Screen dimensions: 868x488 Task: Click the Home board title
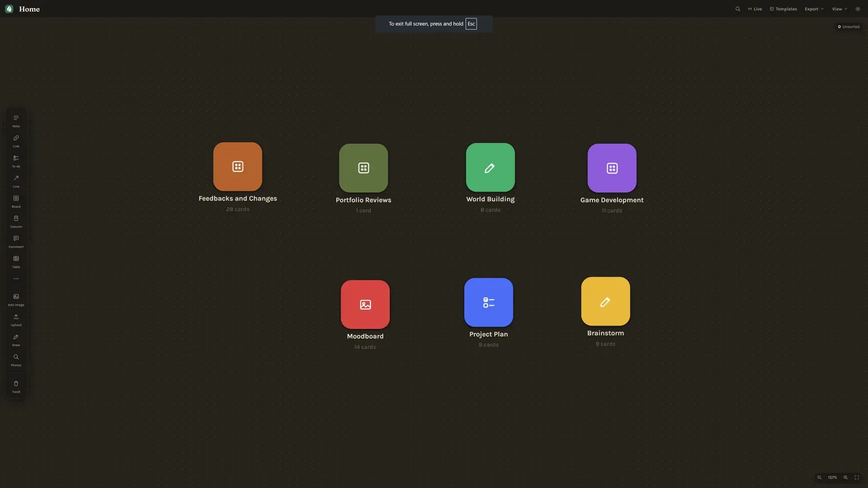[x=29, y=9]
